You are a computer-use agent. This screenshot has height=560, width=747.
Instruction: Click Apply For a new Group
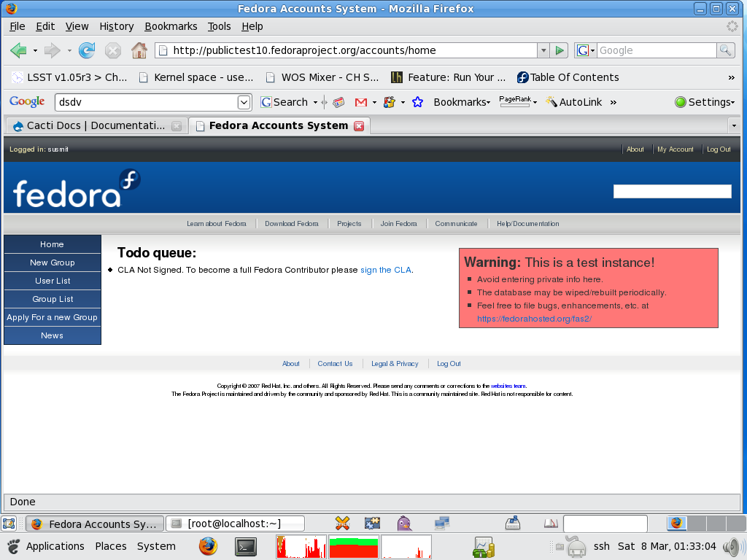(53, 318)
